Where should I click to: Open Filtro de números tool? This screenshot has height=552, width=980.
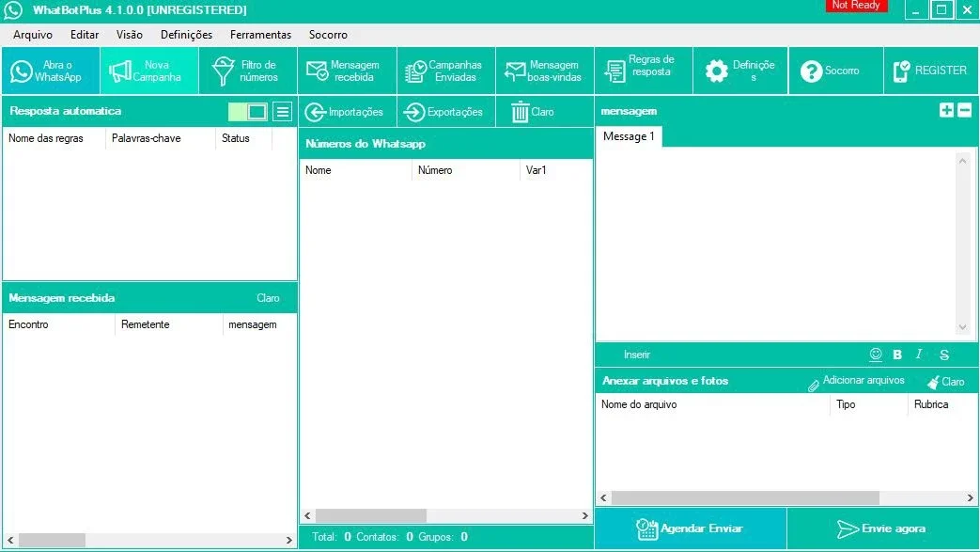pos(248,71)
